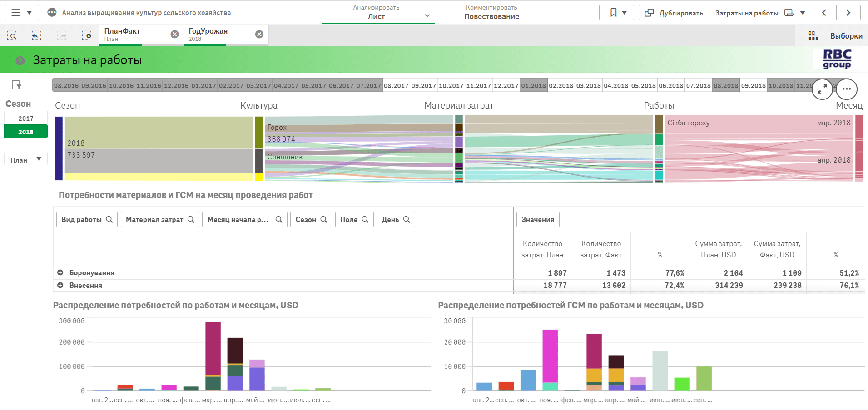Open the bookmarks icon

613,13
